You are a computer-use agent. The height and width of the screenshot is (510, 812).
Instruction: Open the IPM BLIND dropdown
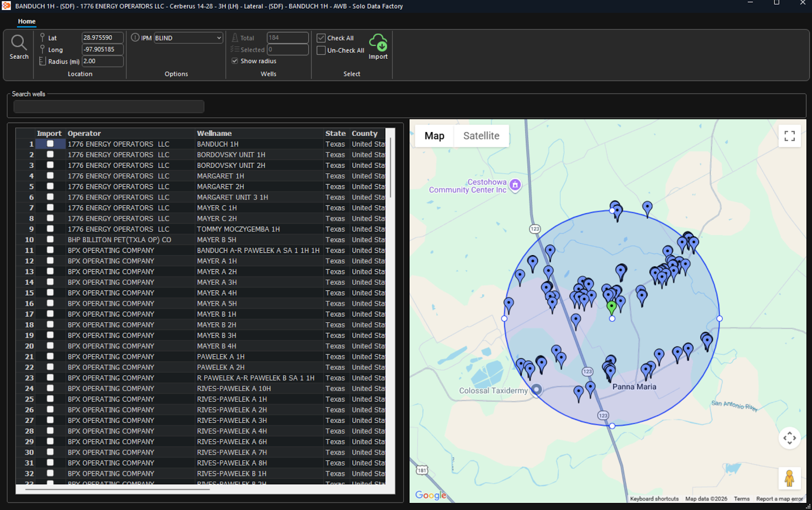188,38
